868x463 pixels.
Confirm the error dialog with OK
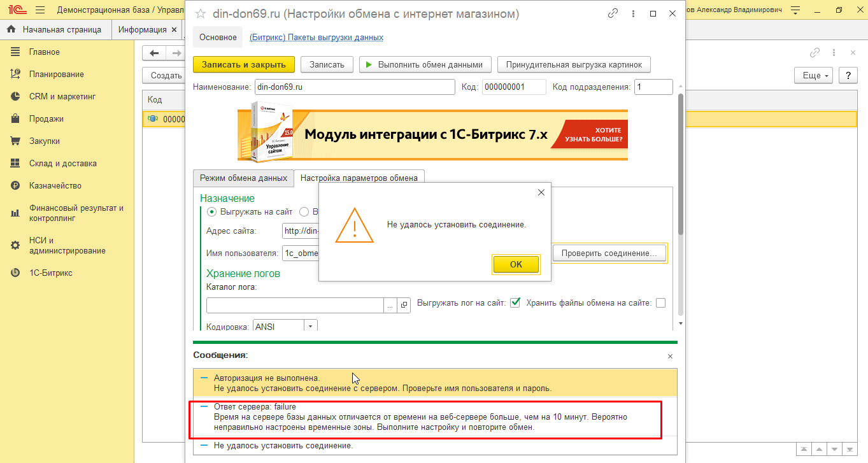[516, 264]
